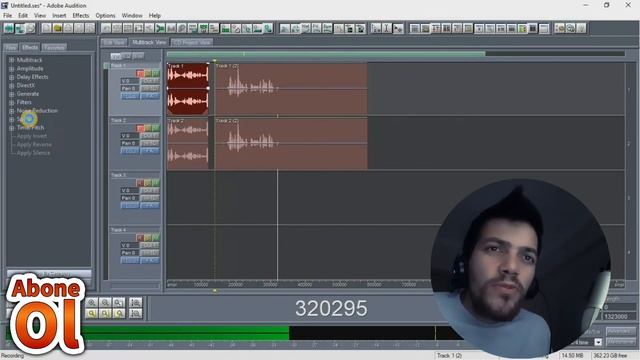Viewport: 640px width, 360px height.
Task: Open the Effects menu
Action: [80, 16]
